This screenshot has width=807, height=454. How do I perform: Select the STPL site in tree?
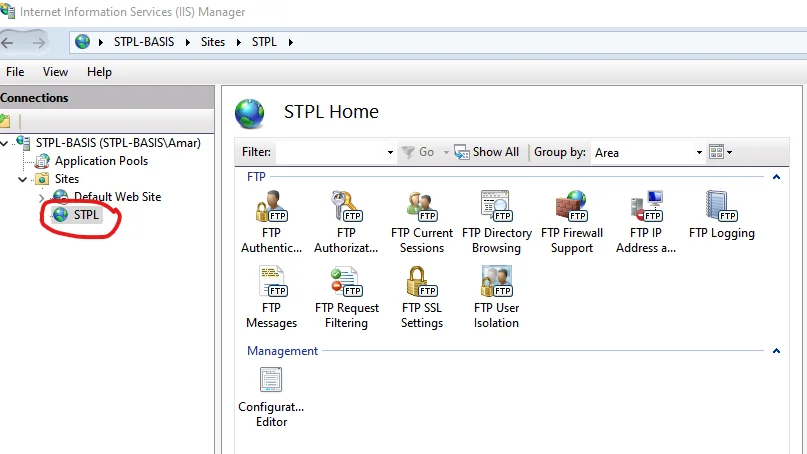point(85,215)
